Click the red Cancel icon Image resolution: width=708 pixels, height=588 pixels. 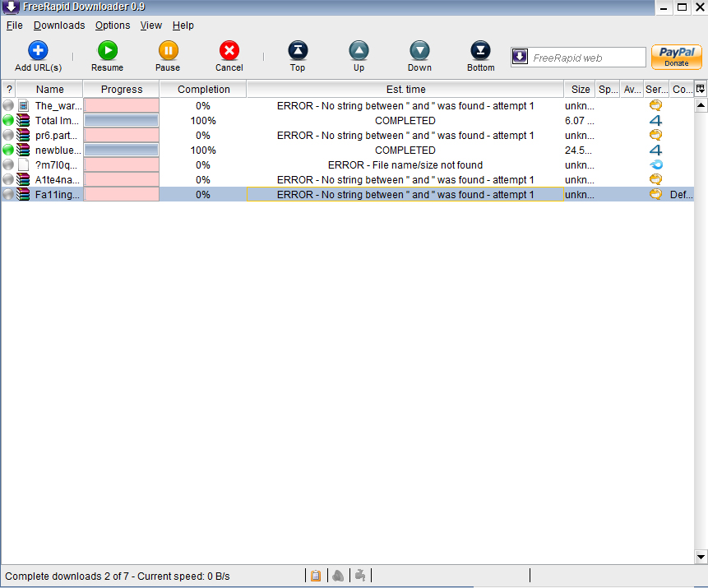pyautogui.click(x=229, y=52)
